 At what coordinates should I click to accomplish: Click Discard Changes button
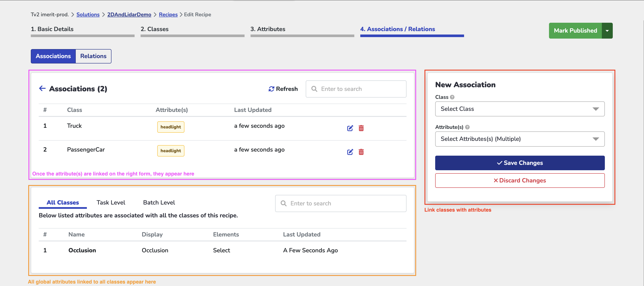tap(519, 181)
